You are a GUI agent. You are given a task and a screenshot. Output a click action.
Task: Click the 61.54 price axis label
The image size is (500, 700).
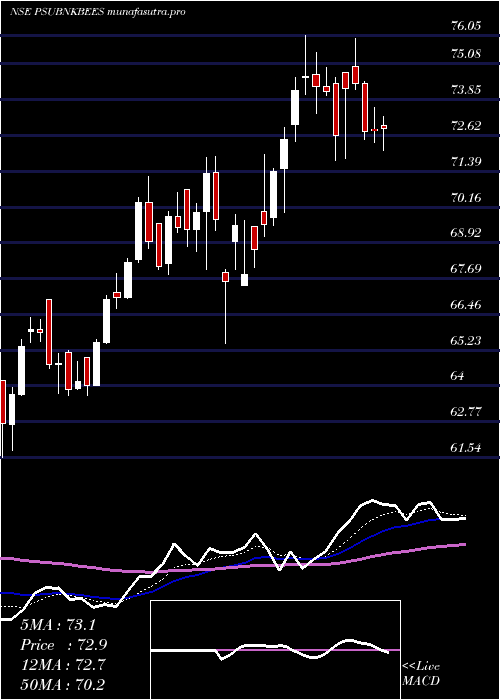(466, 447)
